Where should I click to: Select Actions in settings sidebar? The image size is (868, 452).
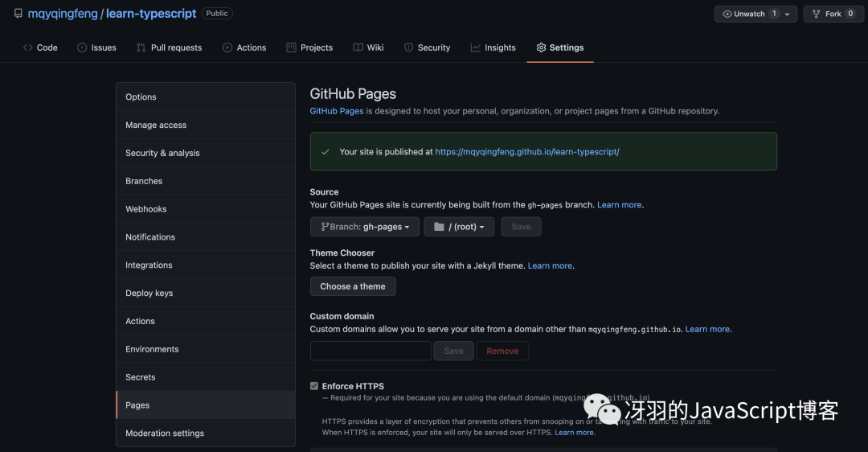(x=206, y=321)
